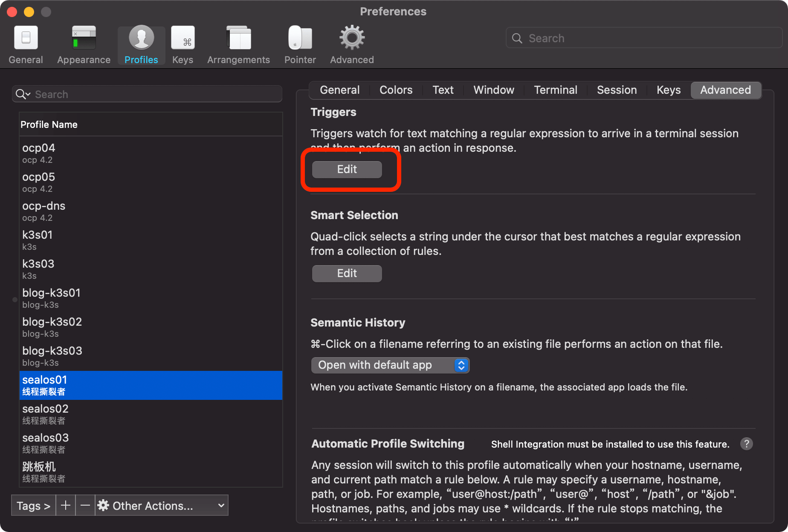788x532 pixels.
Task: Expand the Tags panel
Action: [33, 506]
